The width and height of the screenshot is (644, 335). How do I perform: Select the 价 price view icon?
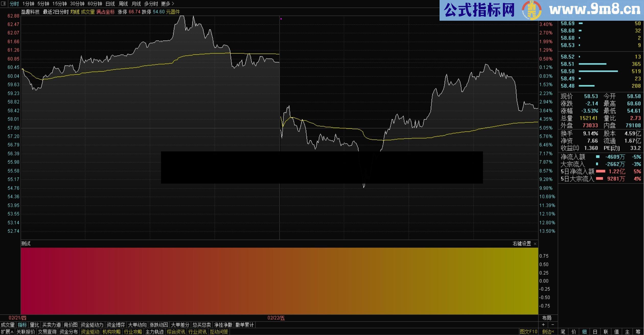pyautogui.click(x=573, y=332)
